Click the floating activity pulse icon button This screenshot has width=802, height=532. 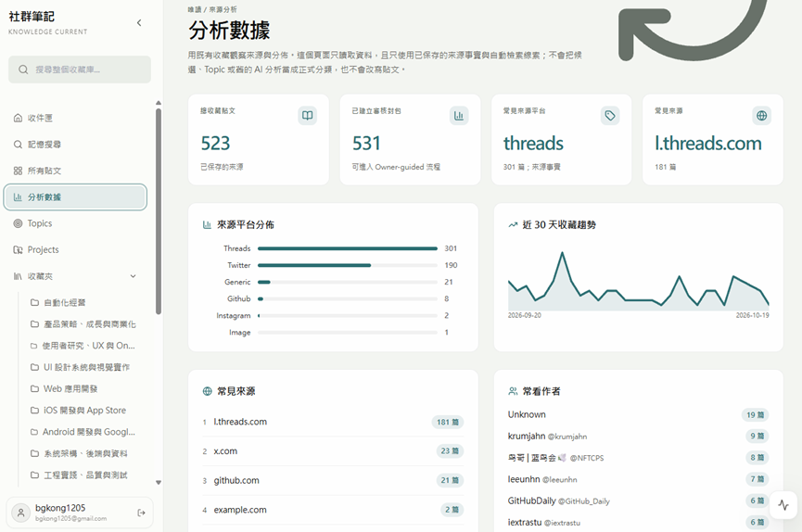point(783,505)
